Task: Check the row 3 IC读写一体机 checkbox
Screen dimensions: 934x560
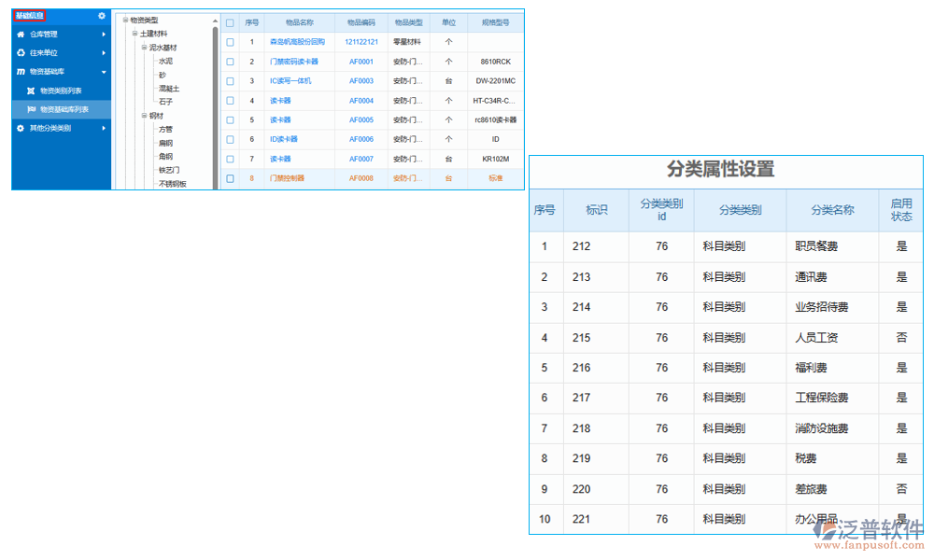Action: pos(230,81)
